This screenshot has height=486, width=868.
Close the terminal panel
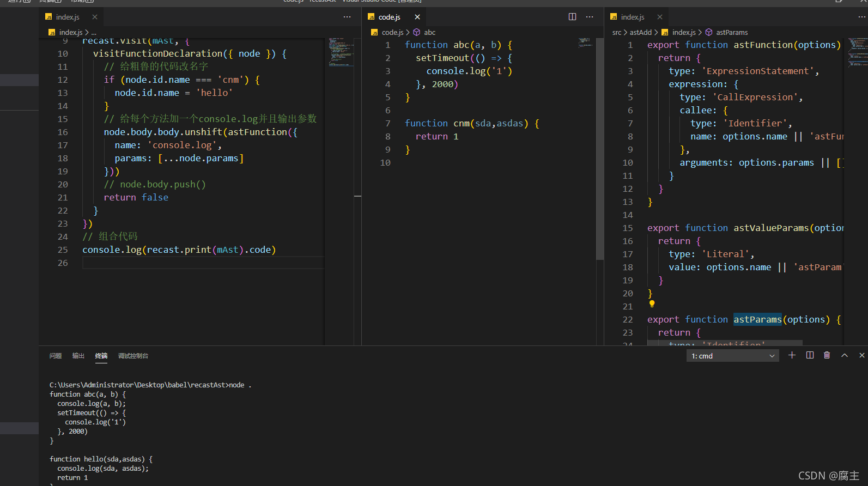click(861, 355)
